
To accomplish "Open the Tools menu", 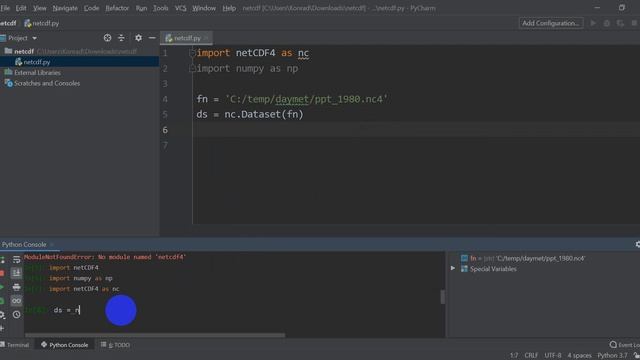I will coord(160,8).
